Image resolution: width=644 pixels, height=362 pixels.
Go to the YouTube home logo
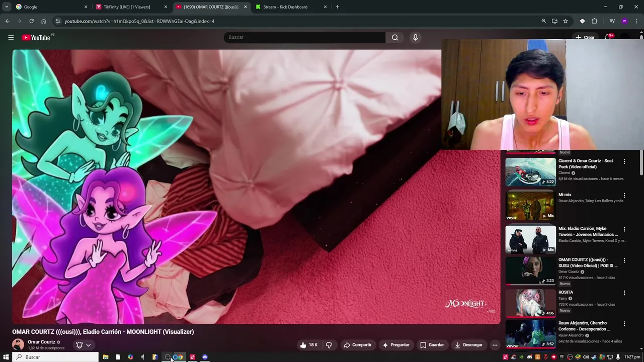[x=36, y=38]
